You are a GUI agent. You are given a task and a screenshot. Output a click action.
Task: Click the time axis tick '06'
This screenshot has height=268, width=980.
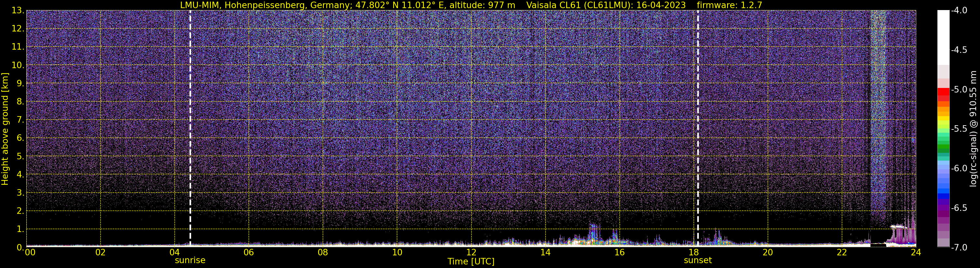pos(249,252)
